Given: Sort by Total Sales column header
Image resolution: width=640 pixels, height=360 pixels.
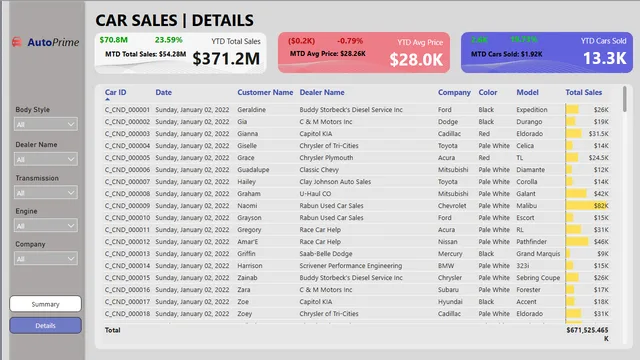Looking at the screenshot, I should [x=584, y=92].
